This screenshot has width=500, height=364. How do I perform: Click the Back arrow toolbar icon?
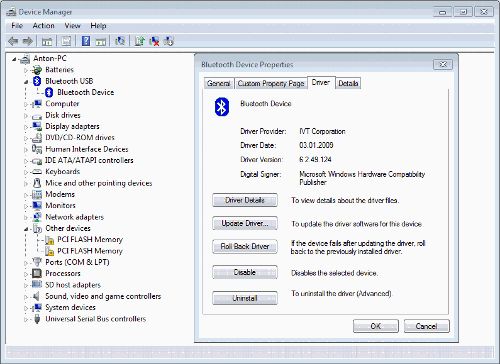tap(13, 41)
